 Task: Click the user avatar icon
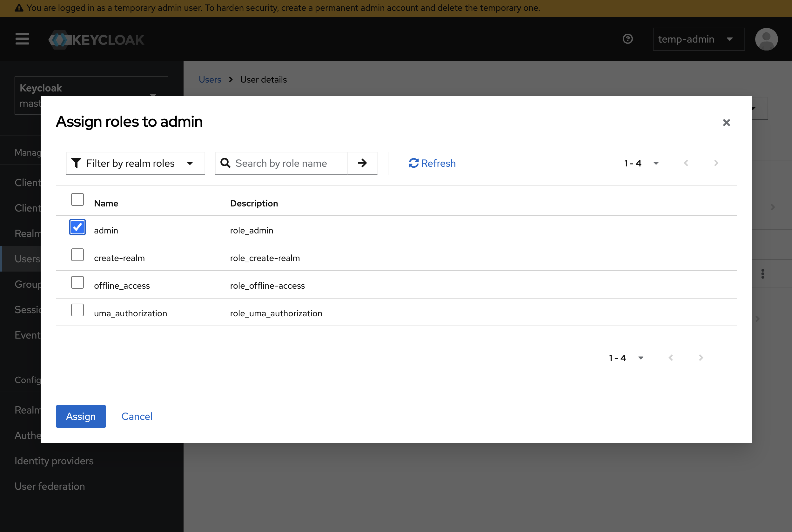pyautogui.click(x=766, y=39)
